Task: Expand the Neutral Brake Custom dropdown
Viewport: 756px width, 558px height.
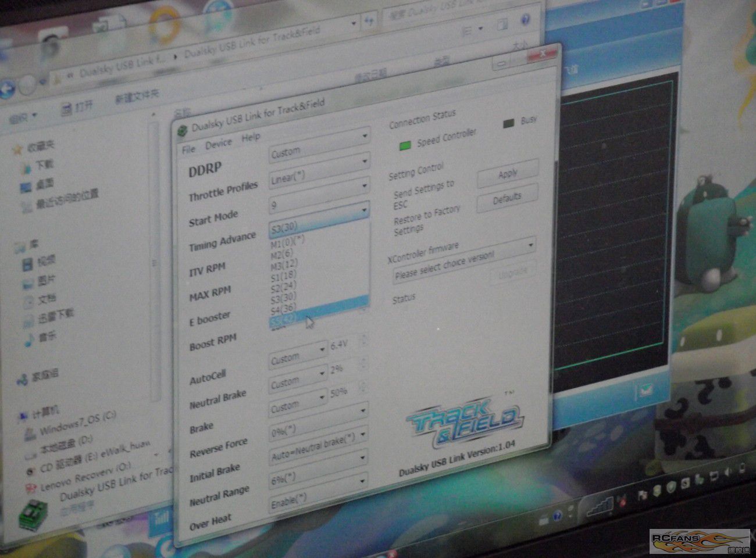Action: pos(298,380)
